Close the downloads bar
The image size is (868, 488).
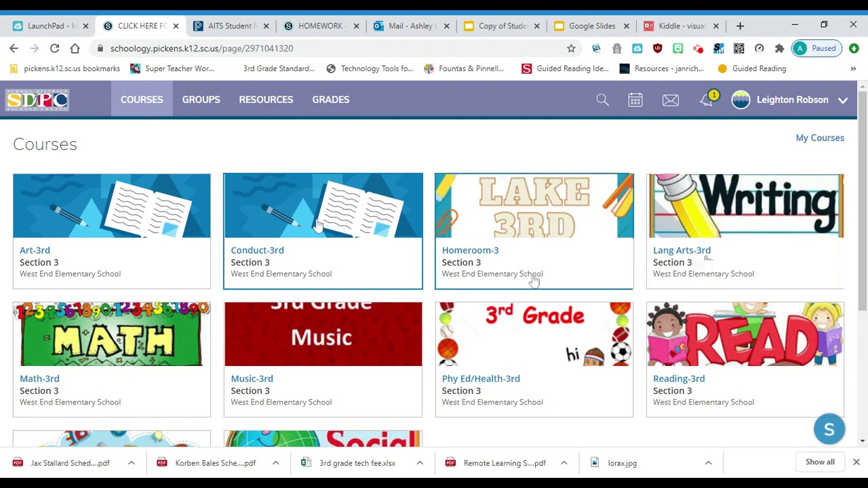856,462
